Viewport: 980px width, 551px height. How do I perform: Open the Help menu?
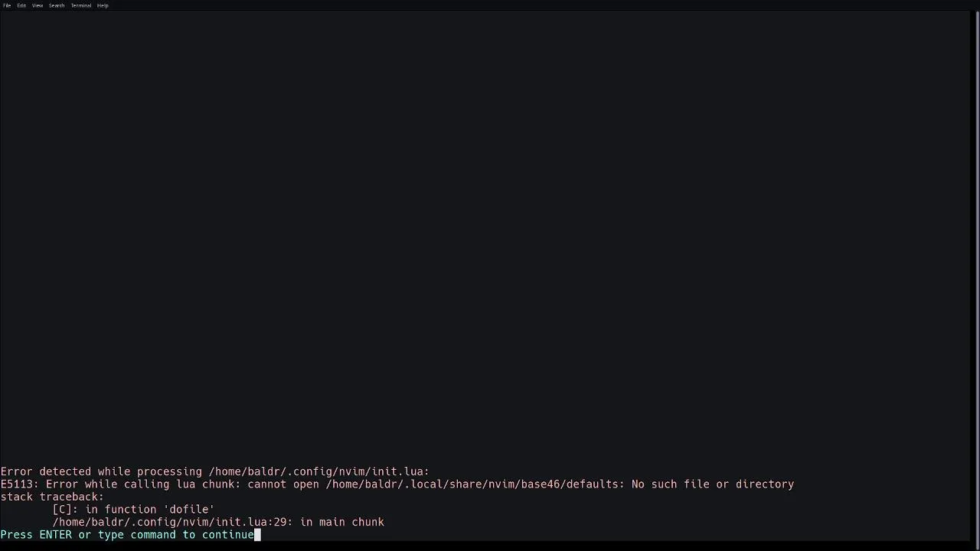(103, 5)
